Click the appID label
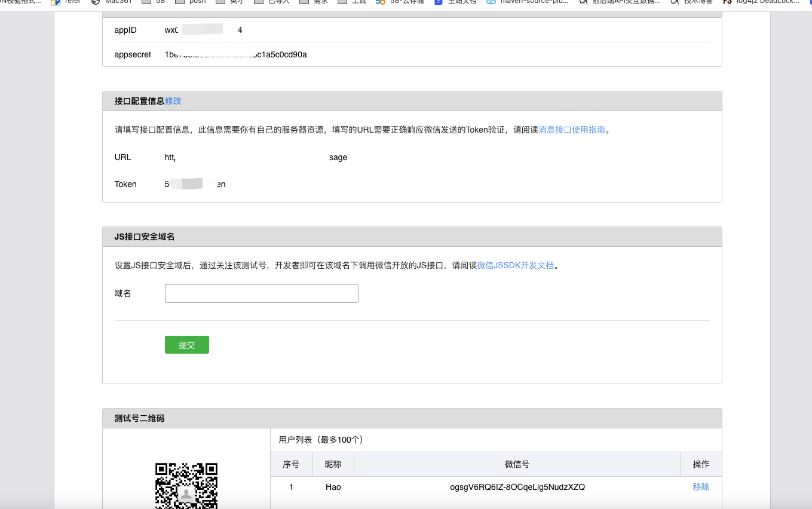This screenshot has width=812, height=509. tap(125, 29)
